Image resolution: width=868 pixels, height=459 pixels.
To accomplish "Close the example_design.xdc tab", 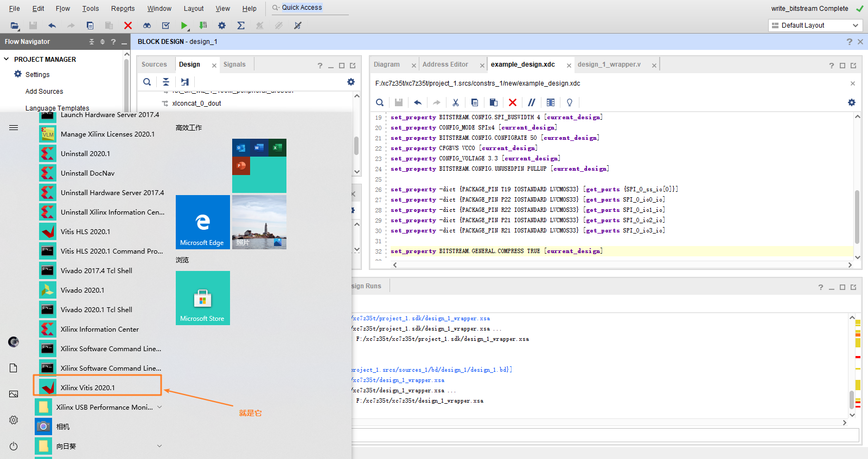I will [569, 66].
